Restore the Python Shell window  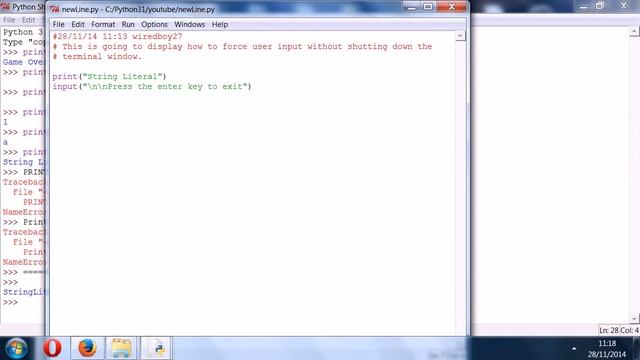click(x=600, y=6)
